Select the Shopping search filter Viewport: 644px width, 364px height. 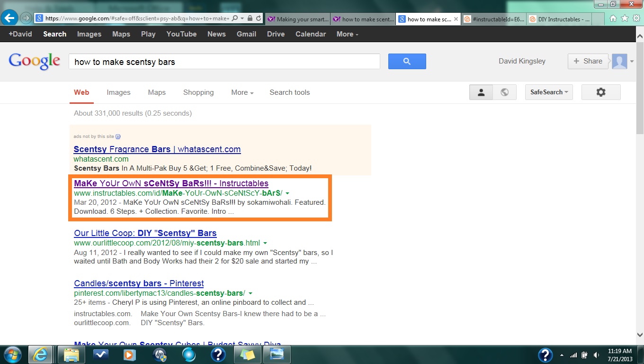198,92
